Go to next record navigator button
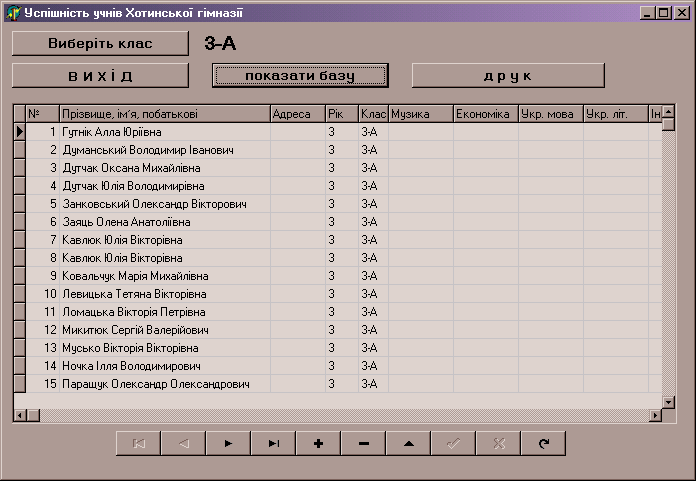This screenshot has width=696, height=481. click(228, 443)
